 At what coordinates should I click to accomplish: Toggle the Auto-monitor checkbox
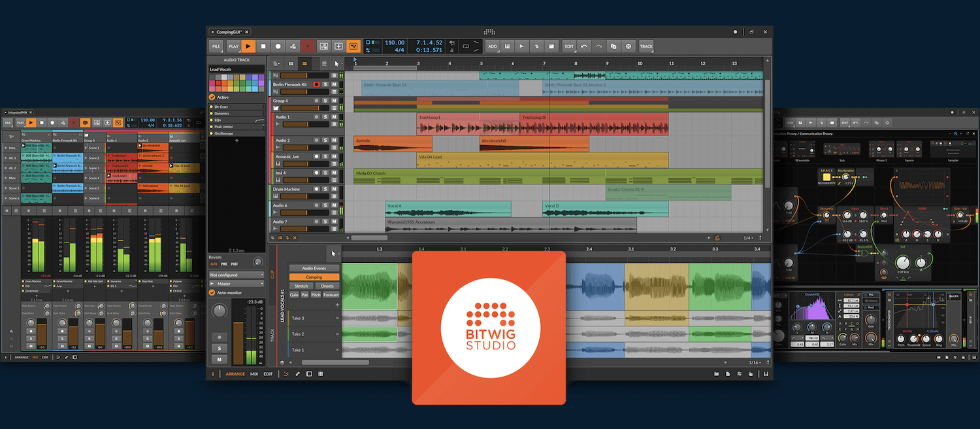212,292
